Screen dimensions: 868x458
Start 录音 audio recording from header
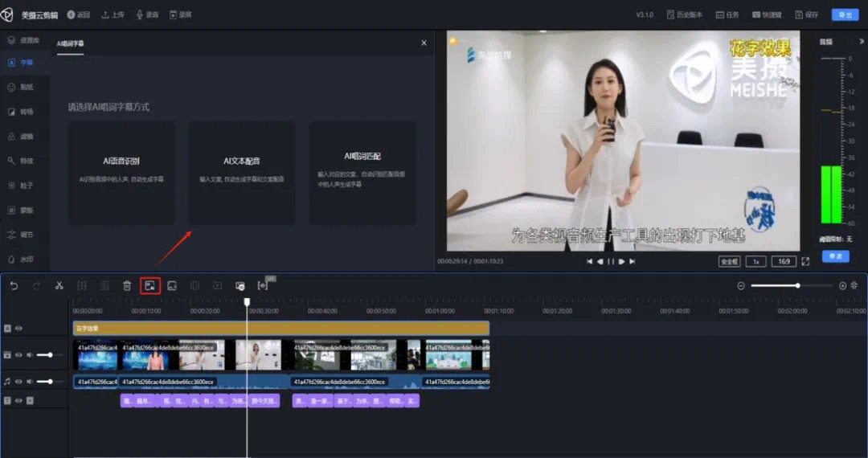[x=147, y=15]
